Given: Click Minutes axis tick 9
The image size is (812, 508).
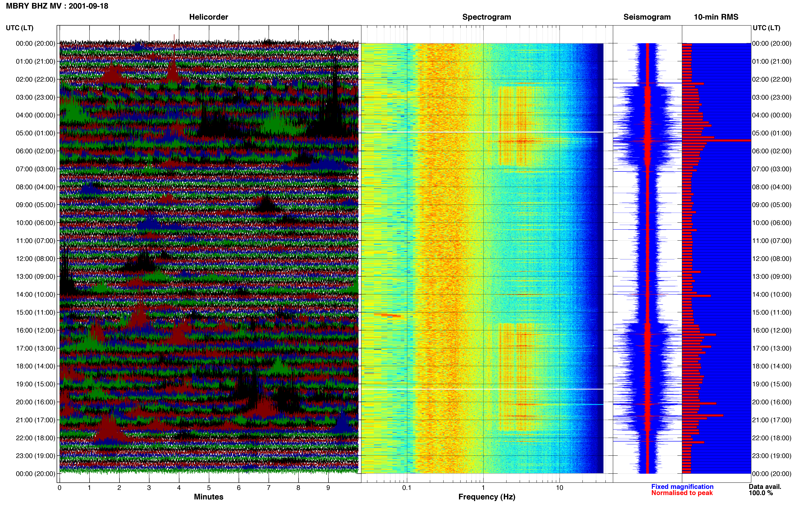Looking at the screenshot, I should pyautogui.click(x=328, y=487).
